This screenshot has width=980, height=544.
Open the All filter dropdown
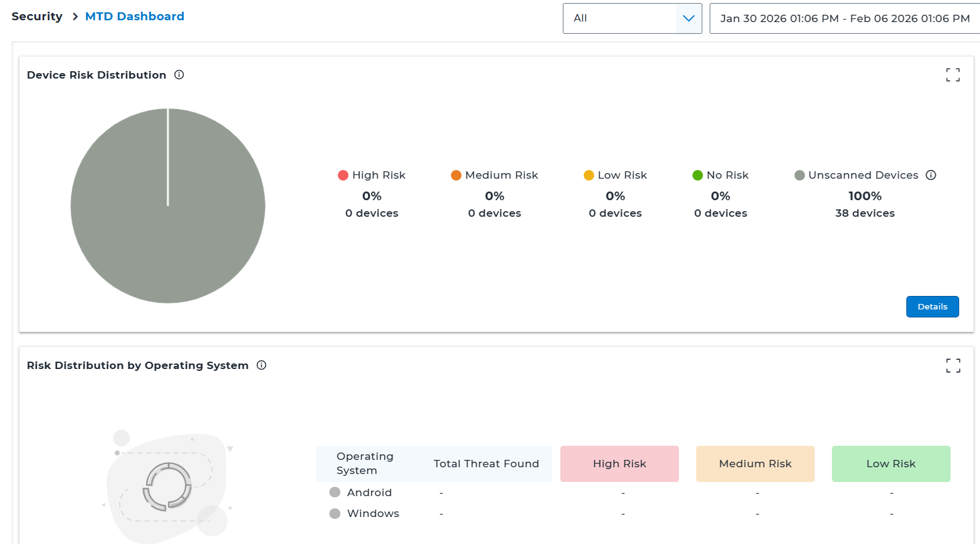pos(619,18)
